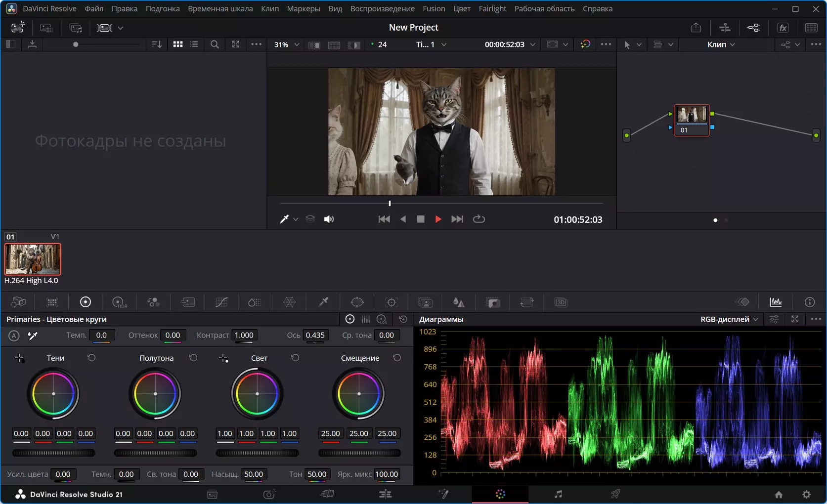Jump to the first frame
The width and height of the screenshot is (827, 504).
pos(384,219)
